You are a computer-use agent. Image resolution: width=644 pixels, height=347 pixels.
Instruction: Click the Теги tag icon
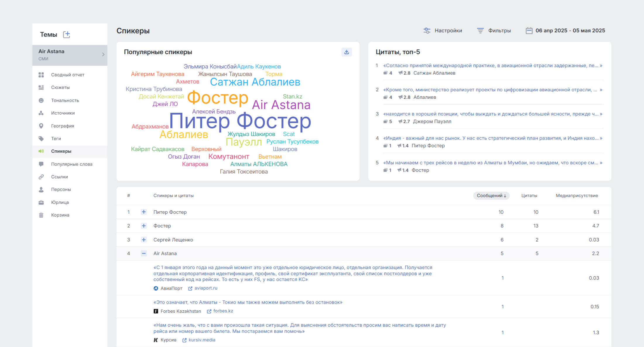(41, 138)
